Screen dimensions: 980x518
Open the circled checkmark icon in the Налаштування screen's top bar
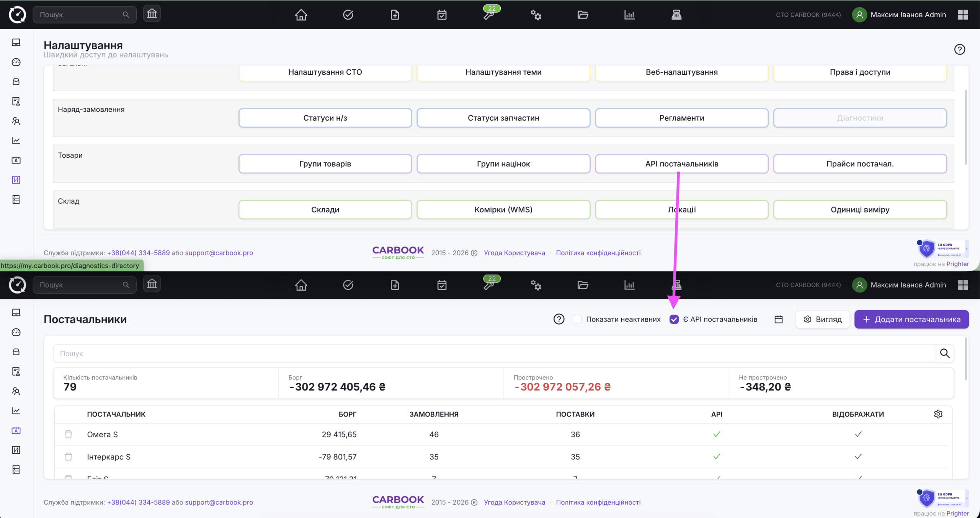click(348, 15)
